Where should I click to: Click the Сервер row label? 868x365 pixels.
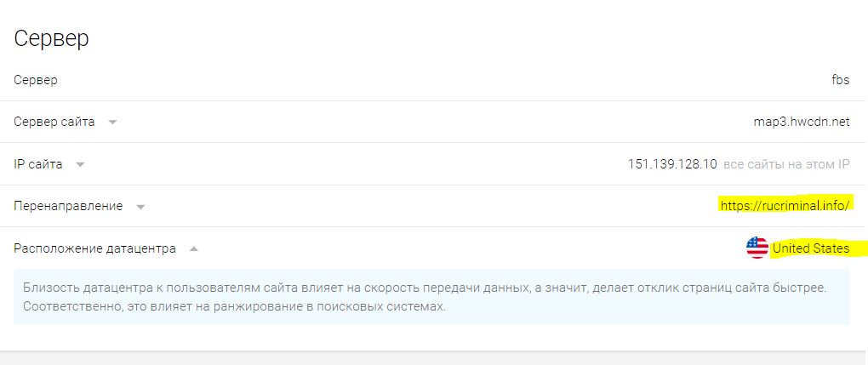click(x=36, y=80)
